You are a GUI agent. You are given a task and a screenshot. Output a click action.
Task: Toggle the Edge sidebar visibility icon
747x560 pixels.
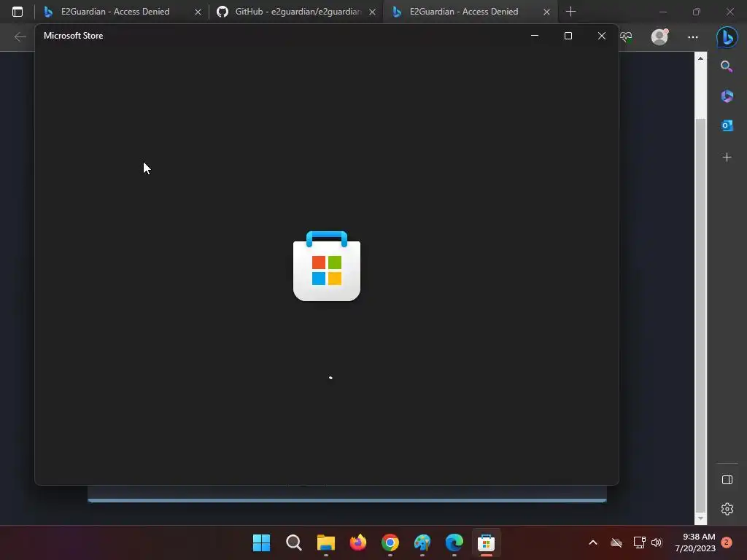(x=727, y=480)
